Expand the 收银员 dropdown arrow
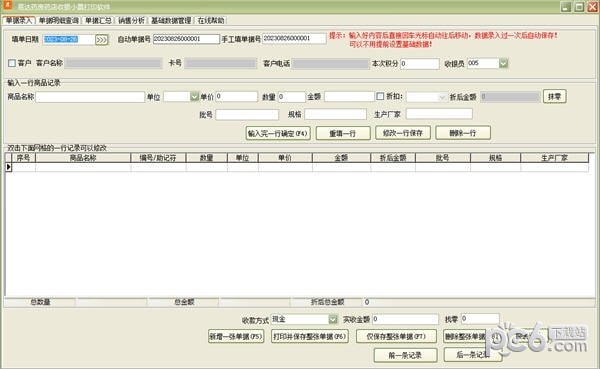The height and width of the screenshot is (369, 600). click(504, 63)
